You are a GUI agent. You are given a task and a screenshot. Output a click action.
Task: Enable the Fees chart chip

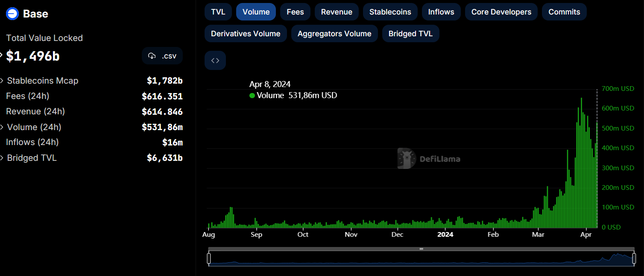[295, 12]
